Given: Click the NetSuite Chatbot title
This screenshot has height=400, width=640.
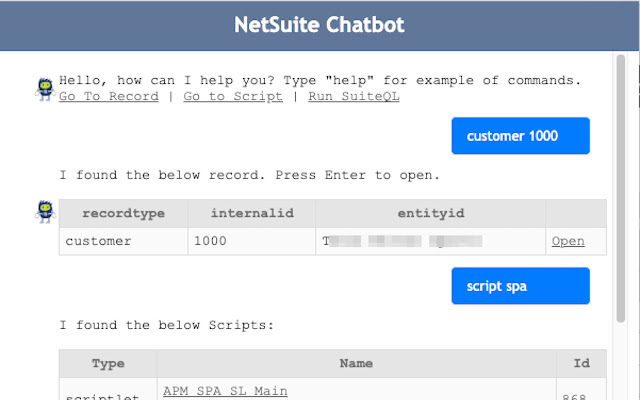Looking at the screenshot, I should pos(319,25).
